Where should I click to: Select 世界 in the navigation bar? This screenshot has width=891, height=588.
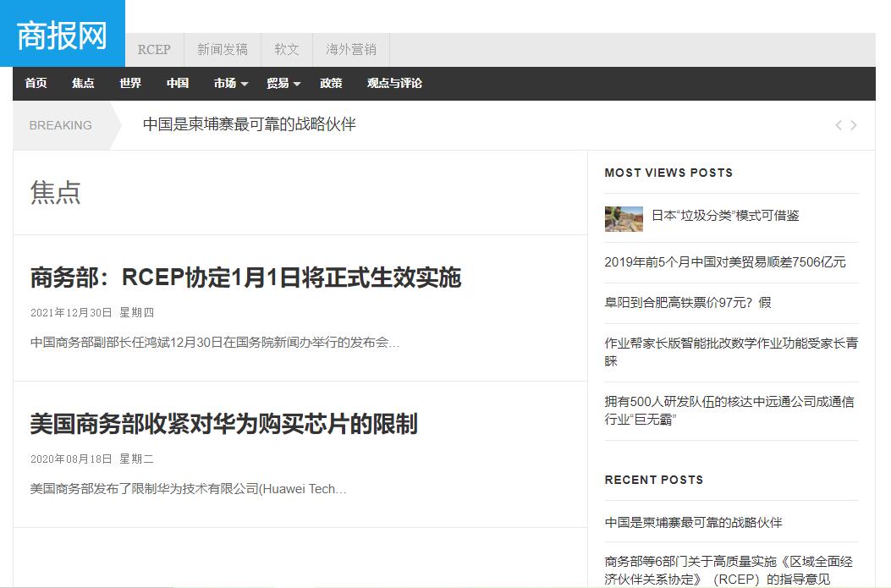click(130, 83)
